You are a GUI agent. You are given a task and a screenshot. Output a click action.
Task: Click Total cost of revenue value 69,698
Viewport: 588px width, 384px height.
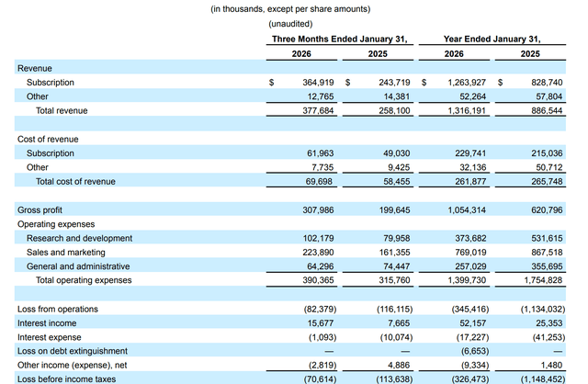(x=321, y=182)
